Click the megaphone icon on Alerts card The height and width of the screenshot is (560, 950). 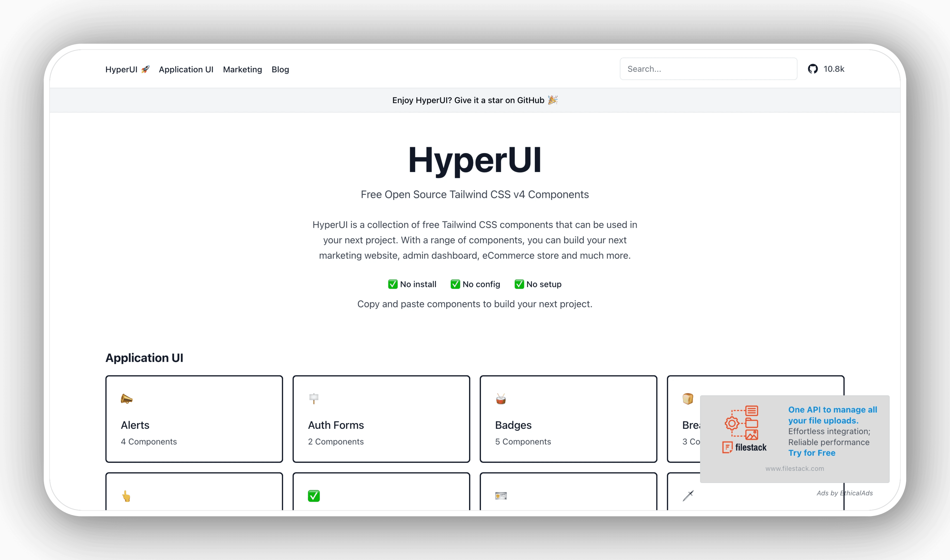(x=126, y=399)
